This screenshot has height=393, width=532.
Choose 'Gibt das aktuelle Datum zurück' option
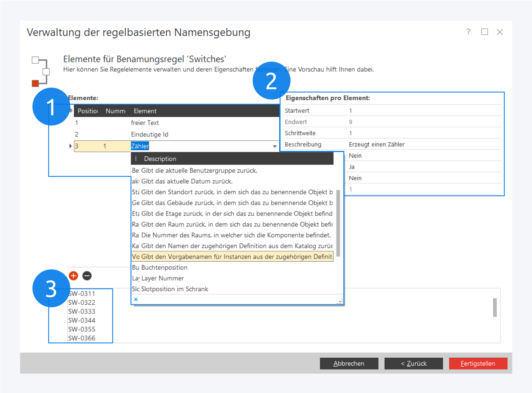click(x=187, y=181)
